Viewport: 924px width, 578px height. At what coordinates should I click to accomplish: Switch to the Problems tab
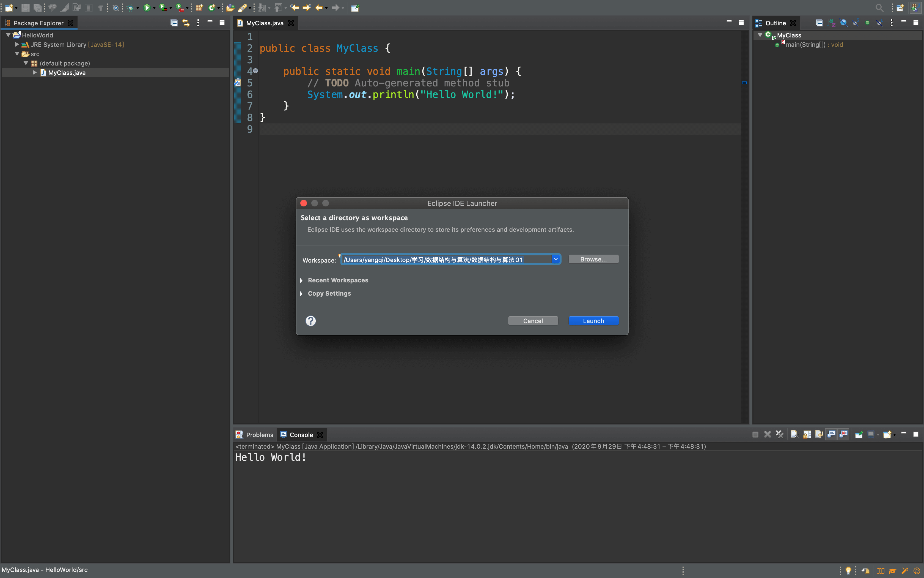coord(255,435)
